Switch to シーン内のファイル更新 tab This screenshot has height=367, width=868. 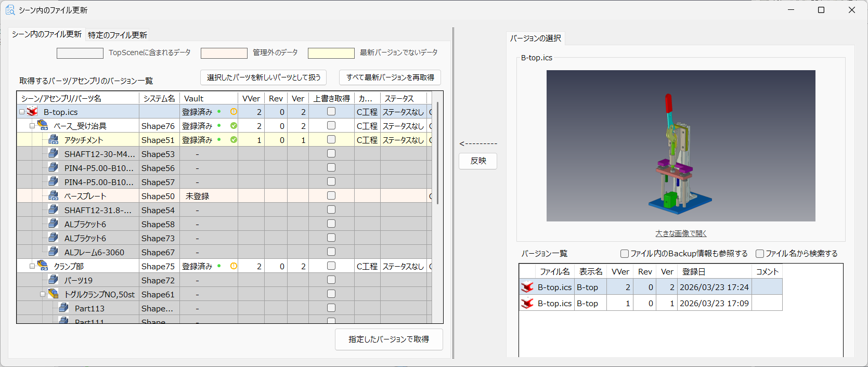click(47, 34)
